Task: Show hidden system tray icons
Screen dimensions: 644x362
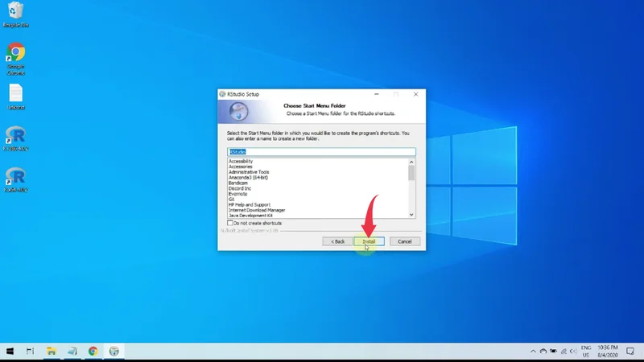Action: [533, 352]
